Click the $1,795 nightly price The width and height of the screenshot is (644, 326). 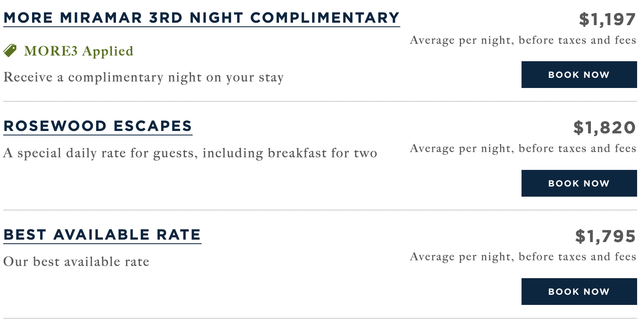click(x=605, y=236)
